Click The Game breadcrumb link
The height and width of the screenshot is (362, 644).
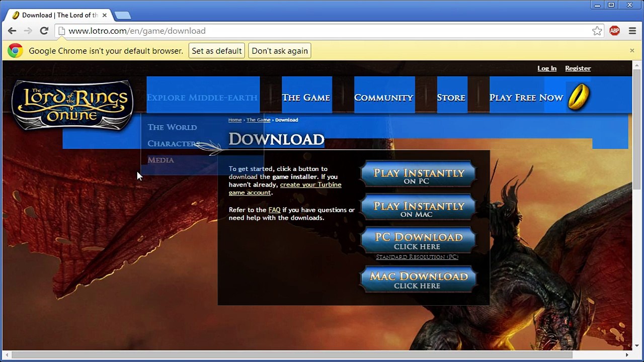pyautogui.click(x=259, y=120)
